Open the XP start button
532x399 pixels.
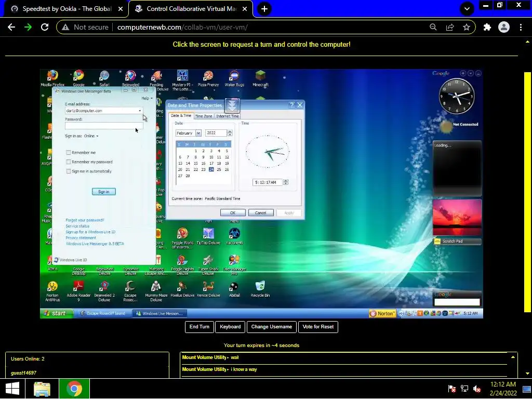[x=57, y=313]
